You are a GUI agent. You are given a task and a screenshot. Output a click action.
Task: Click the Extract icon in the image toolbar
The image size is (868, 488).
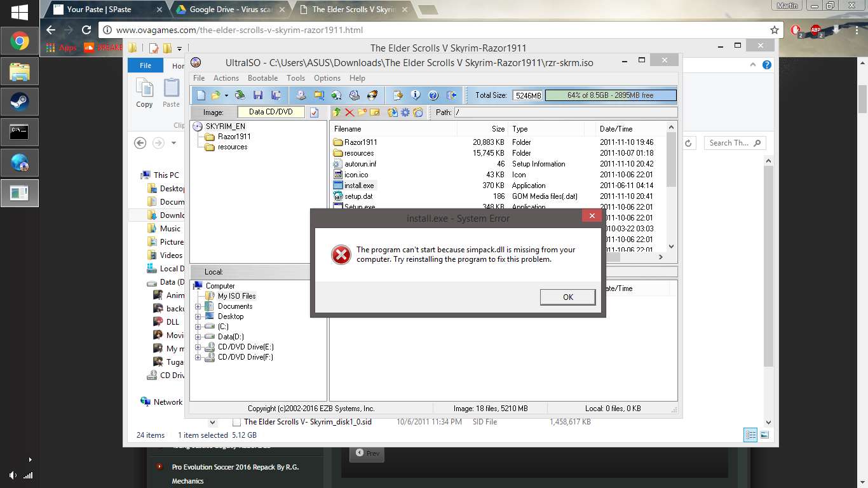393,112
